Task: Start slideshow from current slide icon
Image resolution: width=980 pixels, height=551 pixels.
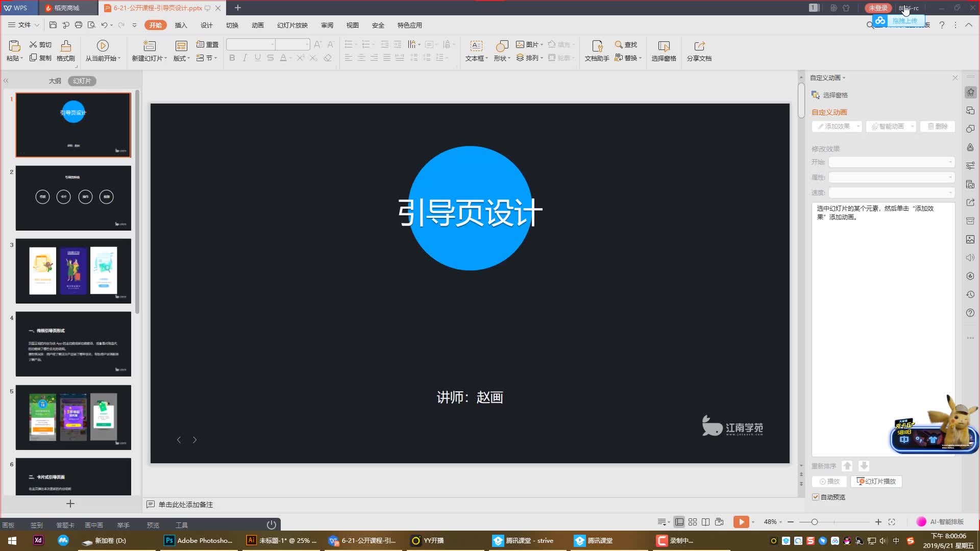Action: click(103, 46)
